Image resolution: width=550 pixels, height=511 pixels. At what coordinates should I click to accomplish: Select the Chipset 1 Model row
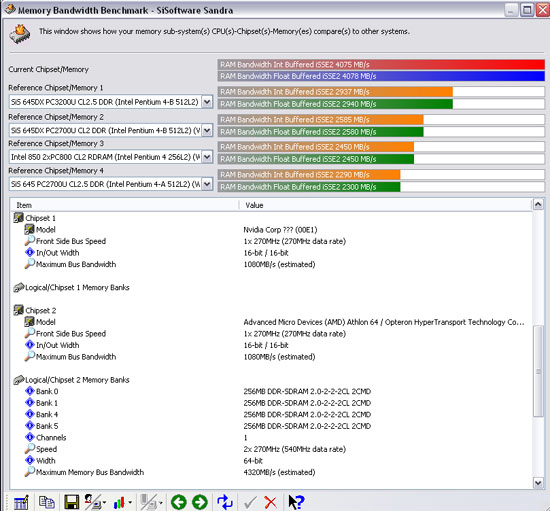[x=271, y=229]
